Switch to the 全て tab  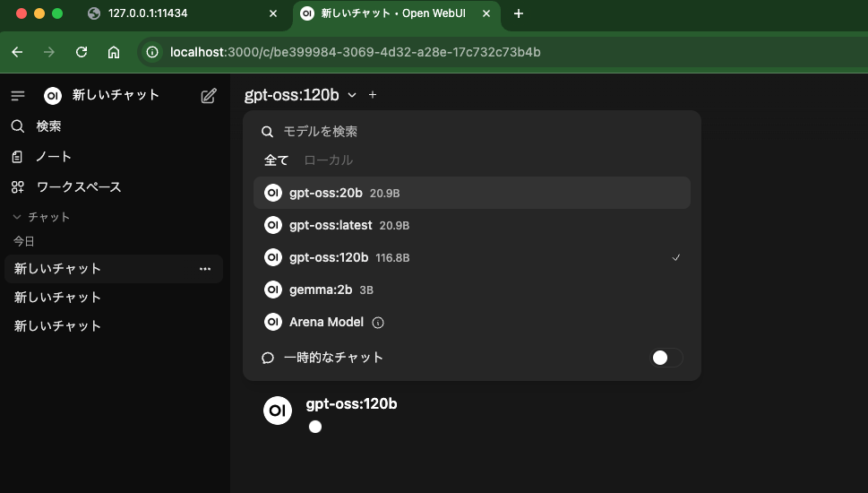point(276,160)
